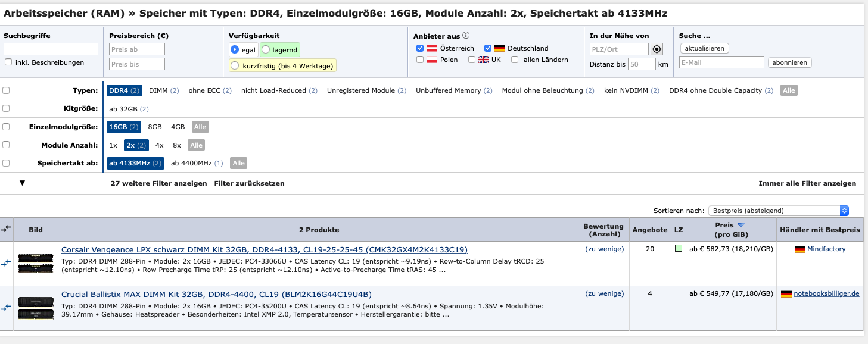Image resolution: width=868 pixels, height=344 pixels.
Task: Open the Crucial Ballistix MAX product link
Action: [216, 294]
